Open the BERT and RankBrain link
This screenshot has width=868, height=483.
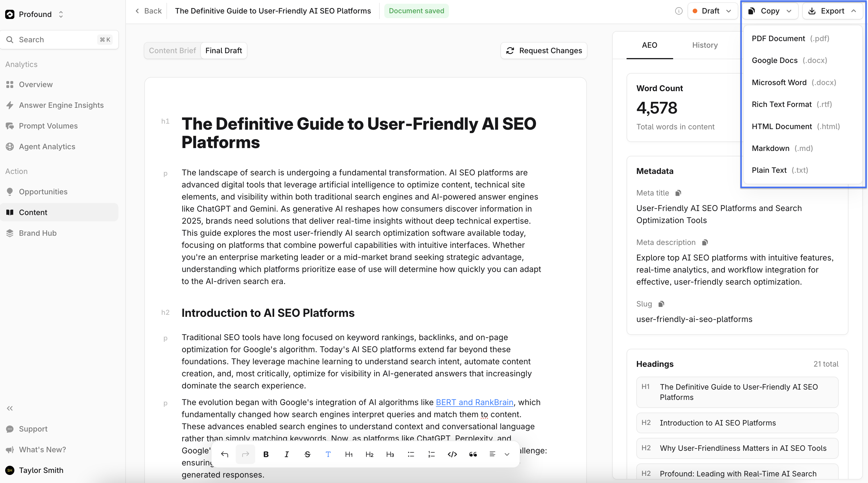click(475, 402)
